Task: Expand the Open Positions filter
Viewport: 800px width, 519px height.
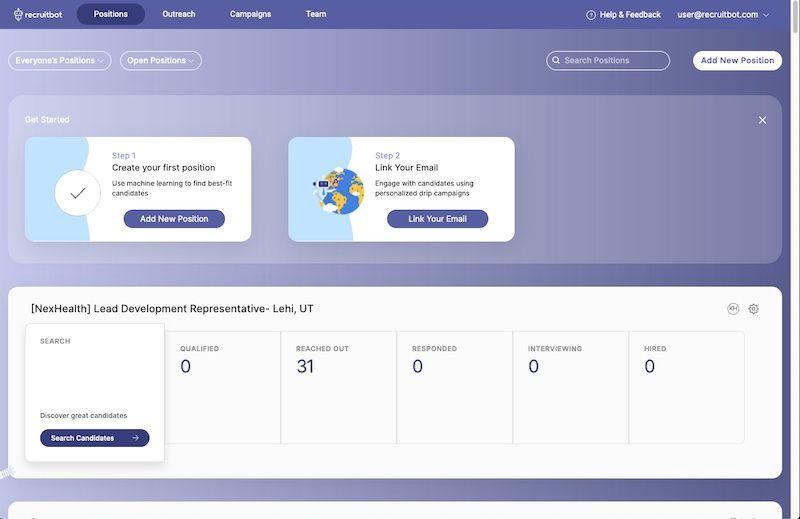Action: 161,61
